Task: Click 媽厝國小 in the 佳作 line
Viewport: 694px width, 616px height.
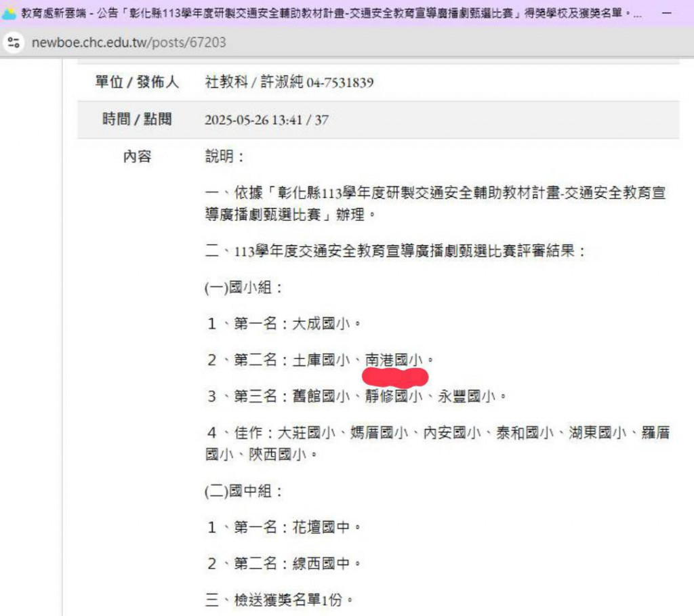Action: (x=380, y=432)
